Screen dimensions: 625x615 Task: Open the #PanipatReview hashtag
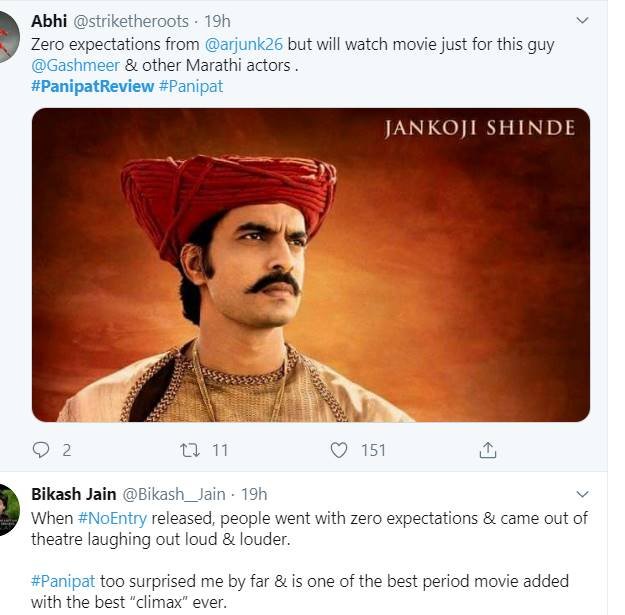(x=92, y=86)
